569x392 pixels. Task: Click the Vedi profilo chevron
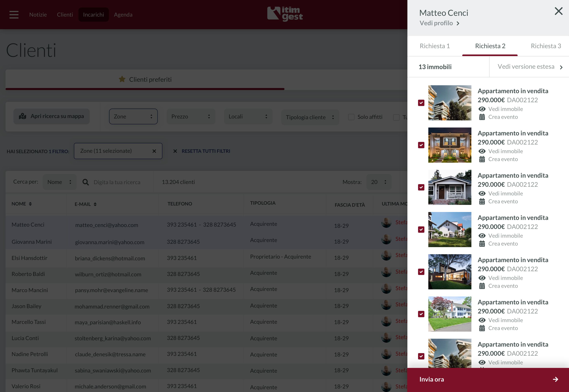(x=458, y=23)
